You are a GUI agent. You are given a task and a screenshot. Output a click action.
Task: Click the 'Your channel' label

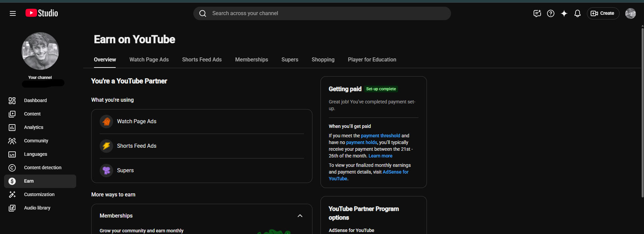click(40, 78)
